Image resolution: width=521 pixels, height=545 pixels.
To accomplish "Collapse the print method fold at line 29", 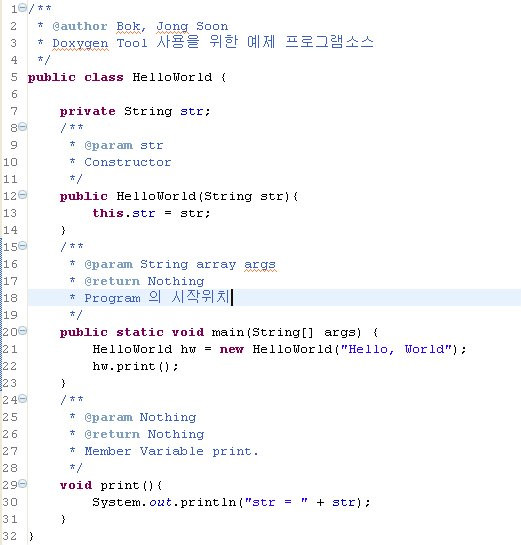I will pos(22,483).
